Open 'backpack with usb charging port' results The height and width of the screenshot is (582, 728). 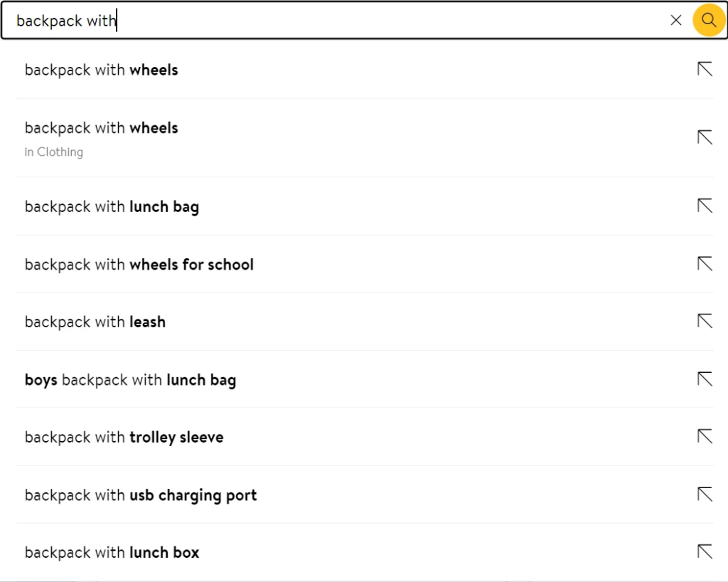(140, 494)
